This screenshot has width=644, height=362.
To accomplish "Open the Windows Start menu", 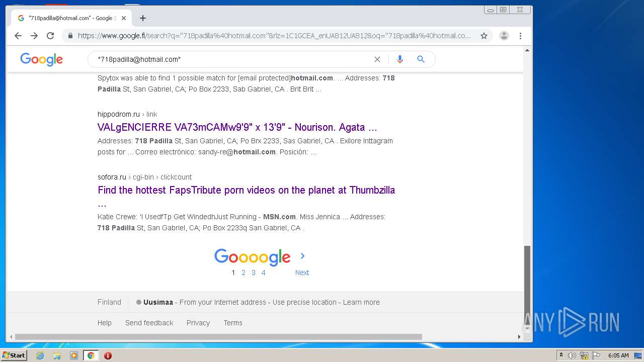I will 14,355.
